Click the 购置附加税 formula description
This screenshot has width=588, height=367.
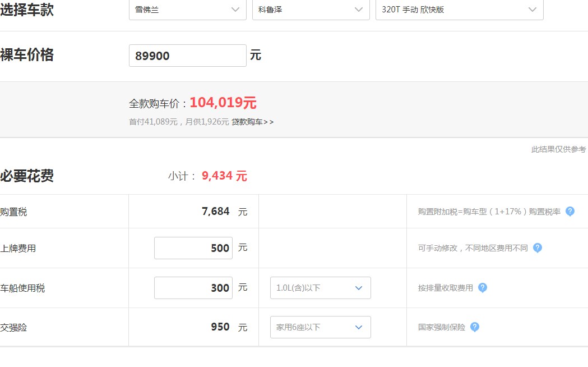click(489, 212)
